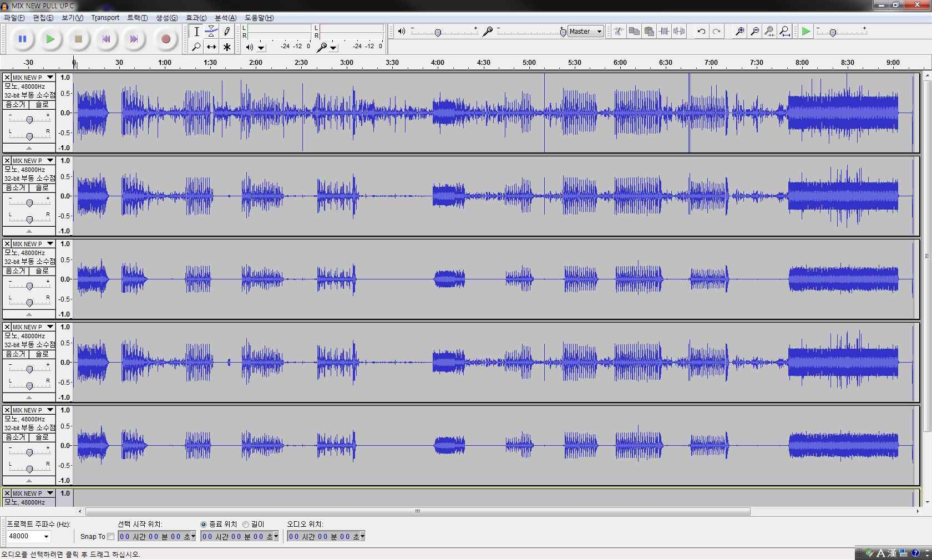The height and width of the screenshot is (560, 932).
Task: Open third track's MIX NEW P menu
Action: tap(33, 244)
